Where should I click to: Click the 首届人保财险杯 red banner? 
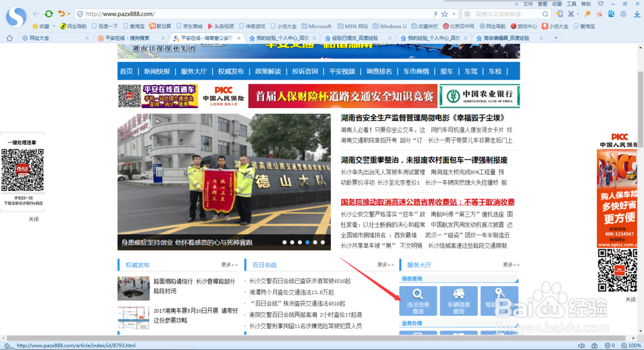pos(343,96)
